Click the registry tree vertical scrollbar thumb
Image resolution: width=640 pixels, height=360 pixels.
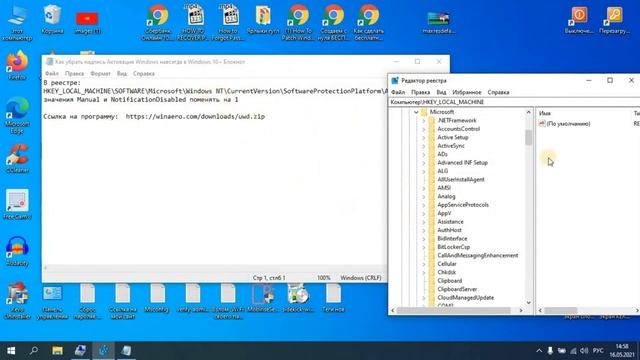(x=529, y=137)
